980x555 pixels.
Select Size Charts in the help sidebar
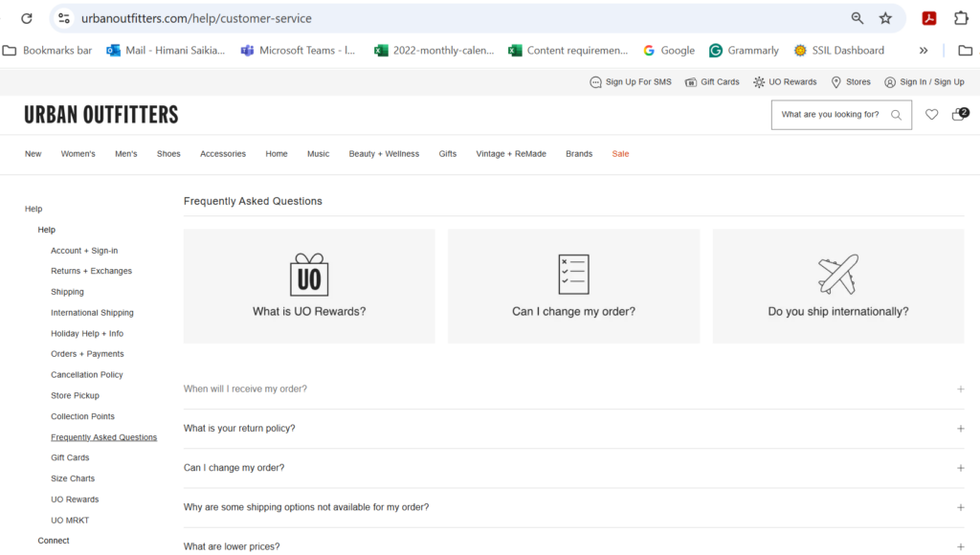click(x=73, y=478)
